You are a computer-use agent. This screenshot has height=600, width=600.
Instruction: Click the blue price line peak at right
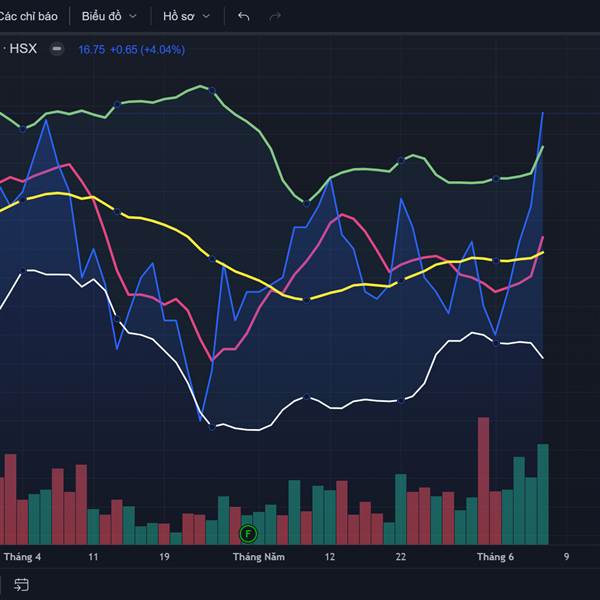click(542, 114)
